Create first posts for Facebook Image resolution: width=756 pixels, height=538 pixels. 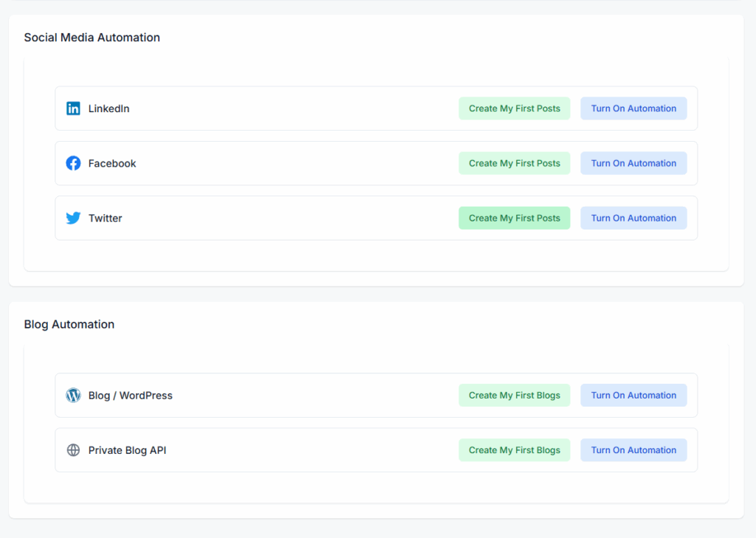515,163
